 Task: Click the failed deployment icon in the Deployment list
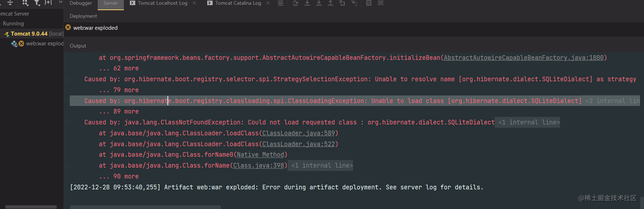[68, 27]
